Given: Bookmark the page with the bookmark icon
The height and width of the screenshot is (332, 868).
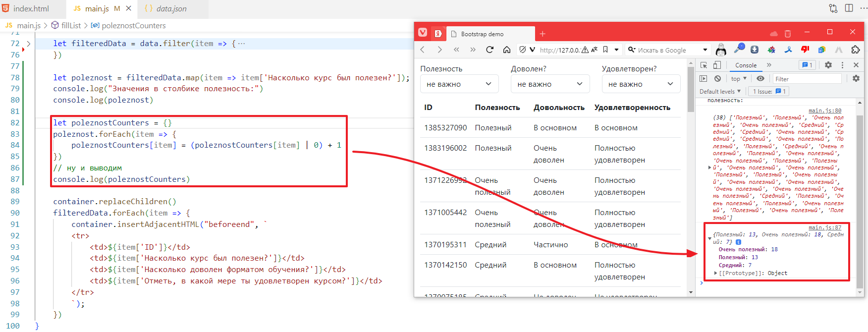Looking at the screenshot, I should [x=605, y=50].
